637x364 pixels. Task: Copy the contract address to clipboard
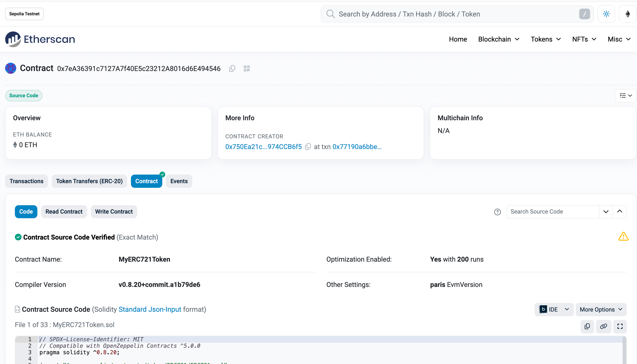click(x=232, y=68)
